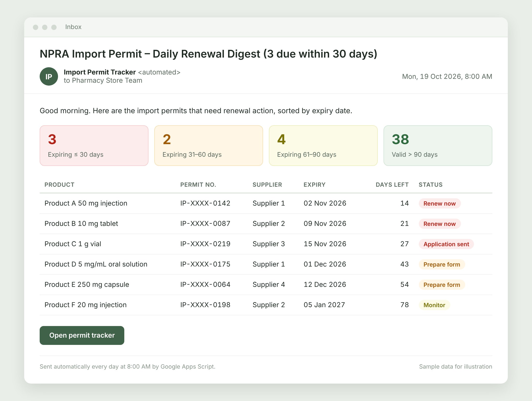This screenshot has width=532, height=401.
Task: Click Product C 1 g vial
Action: click(73, 244)
